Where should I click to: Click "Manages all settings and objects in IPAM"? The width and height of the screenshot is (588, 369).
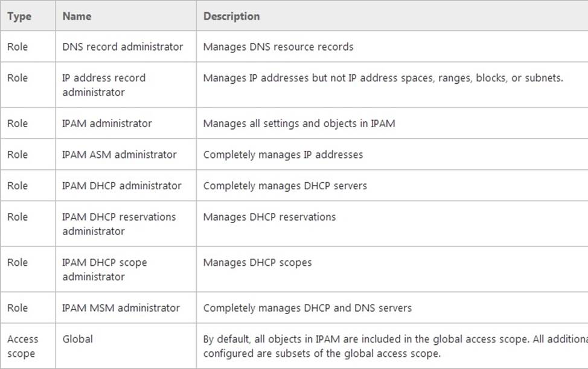[299, 124]
